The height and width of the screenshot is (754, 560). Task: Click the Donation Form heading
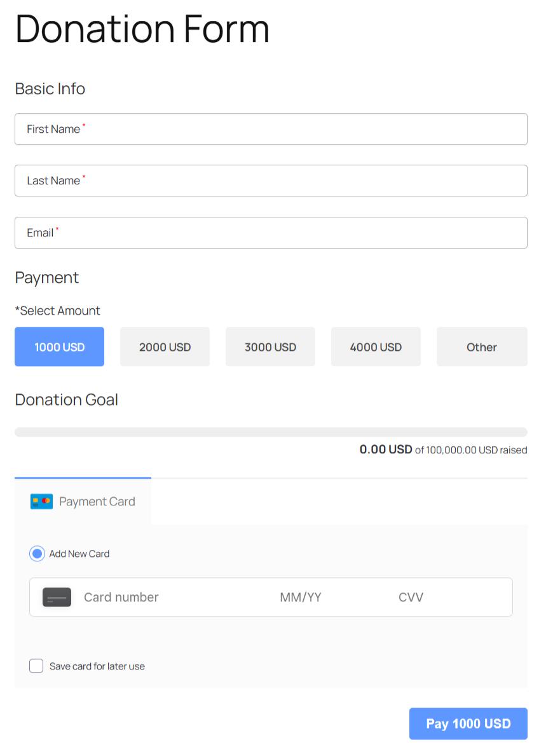pyautogui.click(x=142, y=29)
